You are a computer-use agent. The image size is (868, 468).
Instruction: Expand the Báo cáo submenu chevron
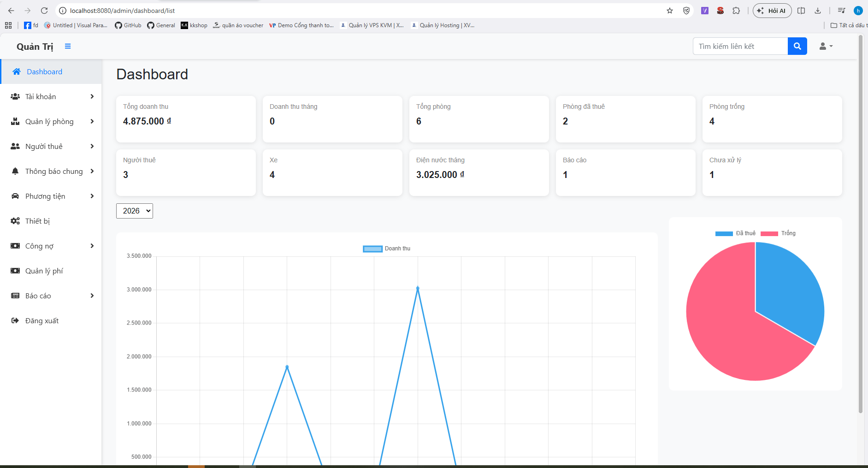[x=92, y=296]
